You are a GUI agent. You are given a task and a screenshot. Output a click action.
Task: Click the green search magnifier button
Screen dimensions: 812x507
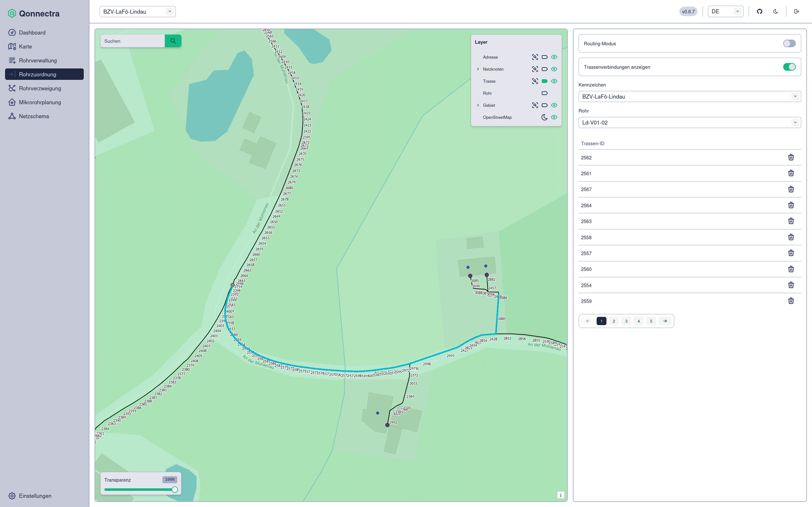click(x=173, y=41)
